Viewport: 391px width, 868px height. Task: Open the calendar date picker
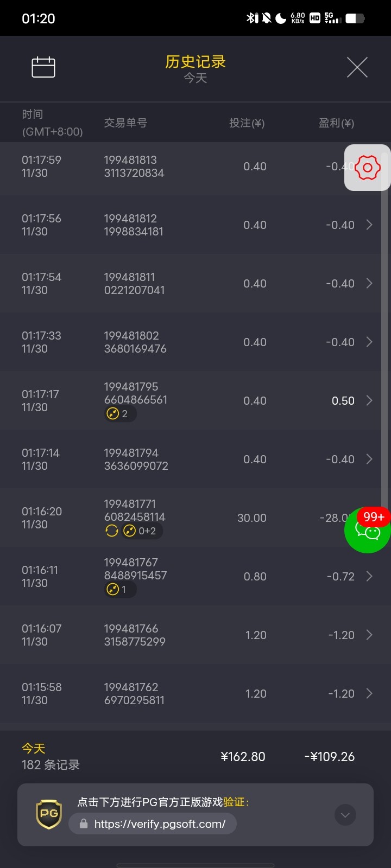tap(43, 67)
